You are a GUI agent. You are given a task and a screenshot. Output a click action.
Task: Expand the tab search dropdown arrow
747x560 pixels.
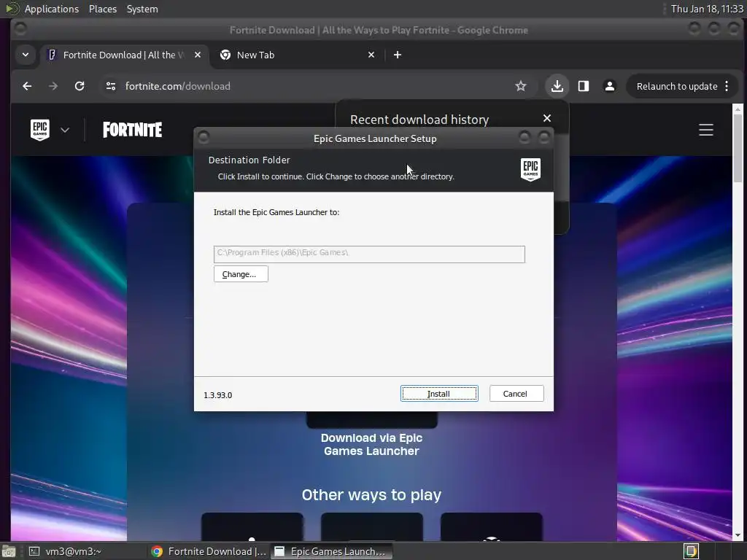pyautogui.click(x=26, y=55)
